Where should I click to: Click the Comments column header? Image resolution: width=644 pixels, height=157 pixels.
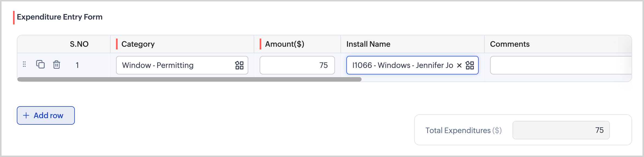click(x=510, y=44)
